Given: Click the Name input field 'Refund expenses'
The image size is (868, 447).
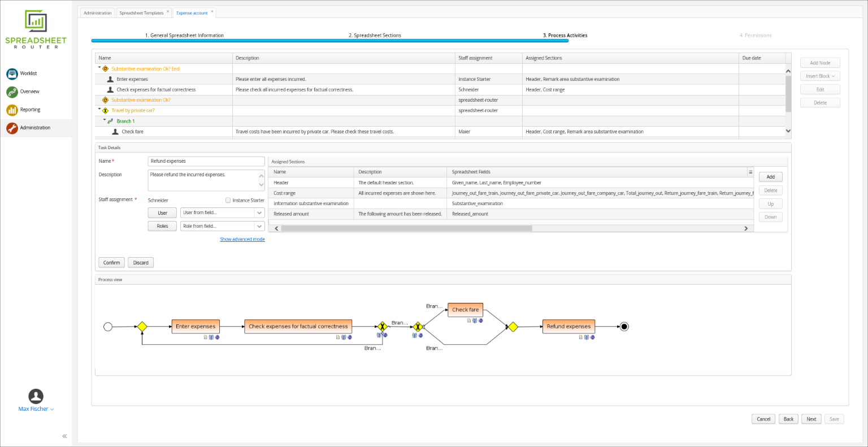Looking at the screenshot, I should 206,161.
